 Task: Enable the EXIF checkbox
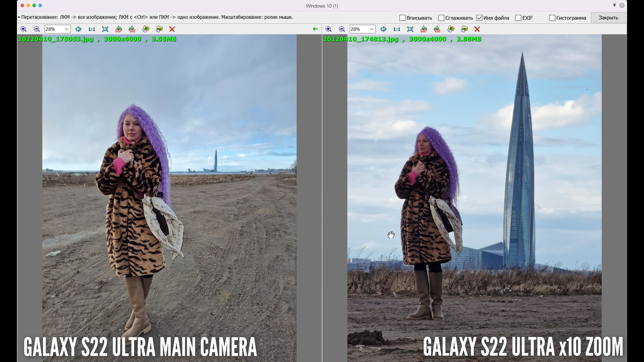coord(518,18)
